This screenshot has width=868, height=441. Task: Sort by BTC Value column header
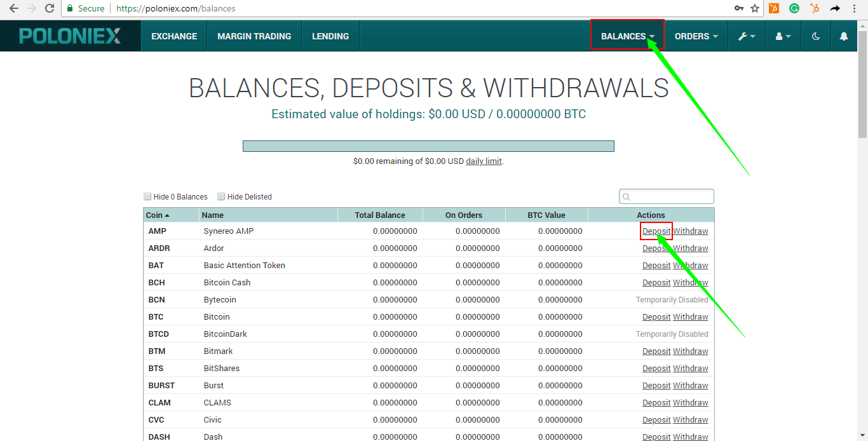[546, 215]
